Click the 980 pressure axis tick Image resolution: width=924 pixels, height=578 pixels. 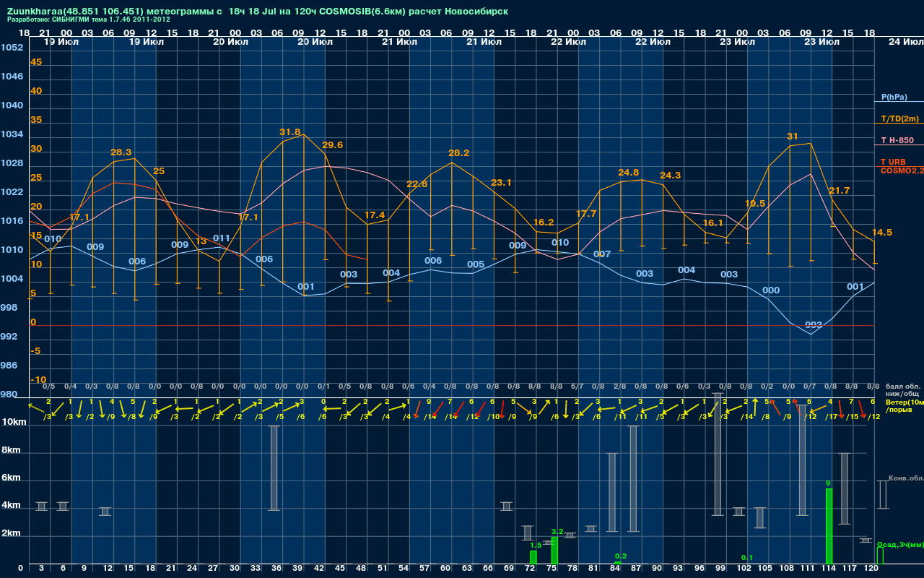click(9, 394)
